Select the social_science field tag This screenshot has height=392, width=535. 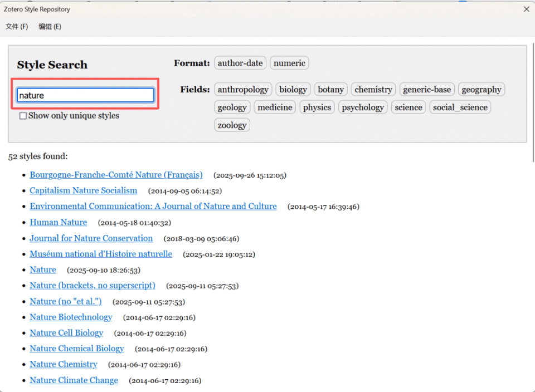coord(460,107)
